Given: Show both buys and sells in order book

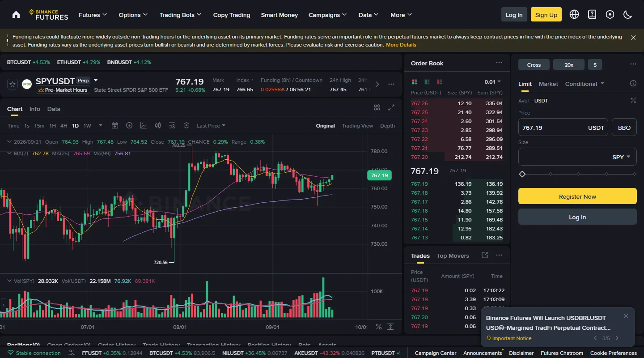Looking at the screenshot, I should pyautogui.click(x=415, y=82).
